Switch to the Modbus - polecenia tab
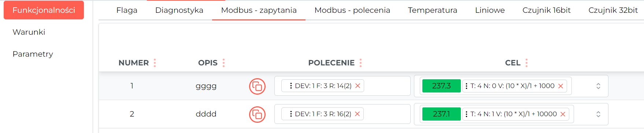The height and width of the screenshot is (133, 644). 352,10
